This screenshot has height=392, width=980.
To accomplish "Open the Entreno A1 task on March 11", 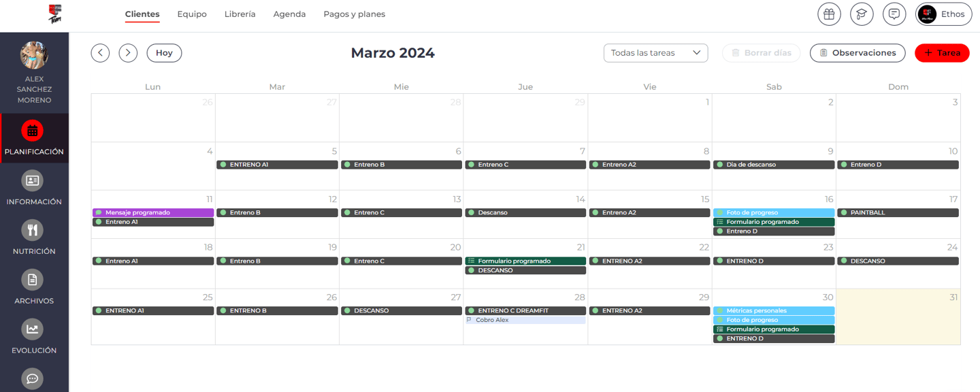I will (153, 222).
